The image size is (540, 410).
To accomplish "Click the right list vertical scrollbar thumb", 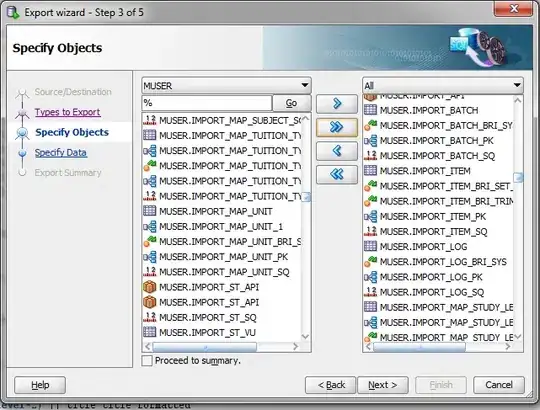I will coord(518,178).
